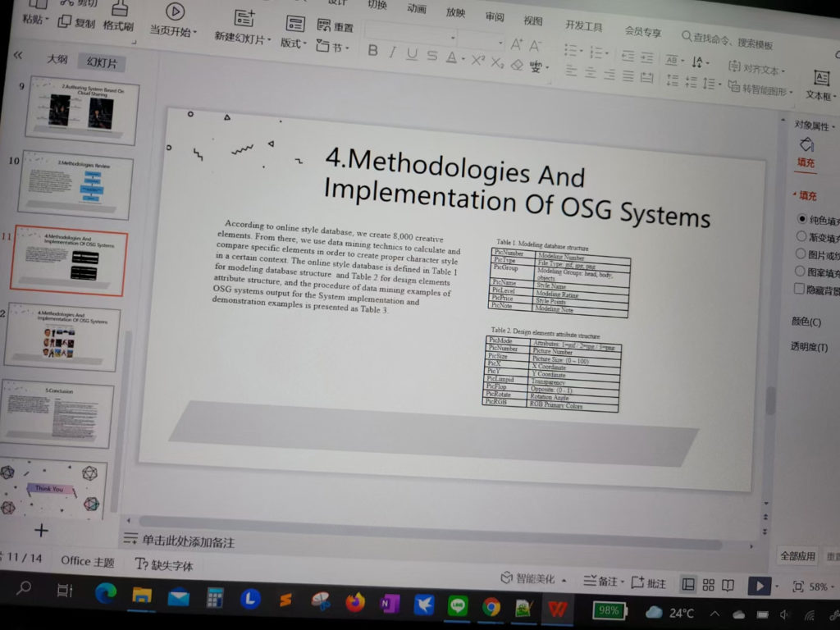Add a new slide with plus icon
Image resolution: width=840 pixels, height=630 pixels.
coord(41,530)
